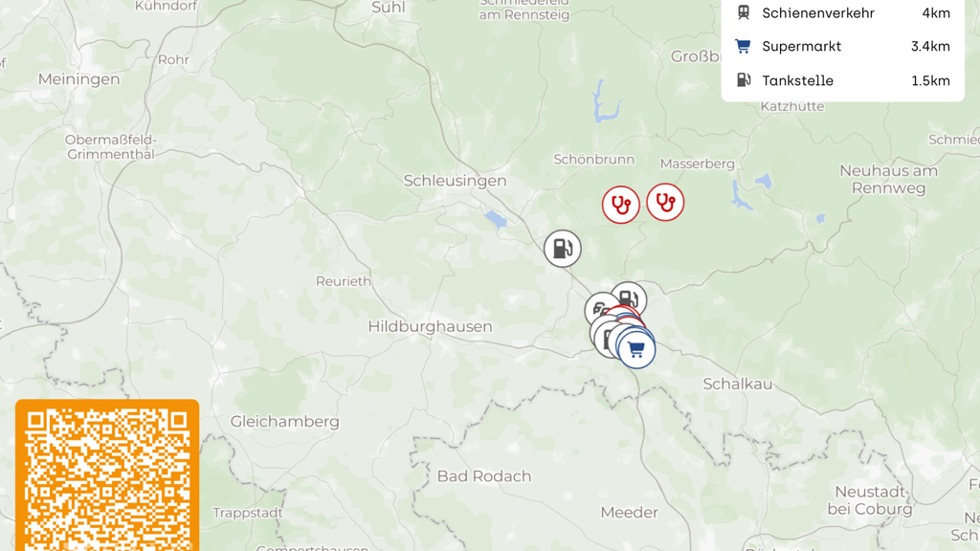Click the Bad Rodach map label

tap(484, 476)
